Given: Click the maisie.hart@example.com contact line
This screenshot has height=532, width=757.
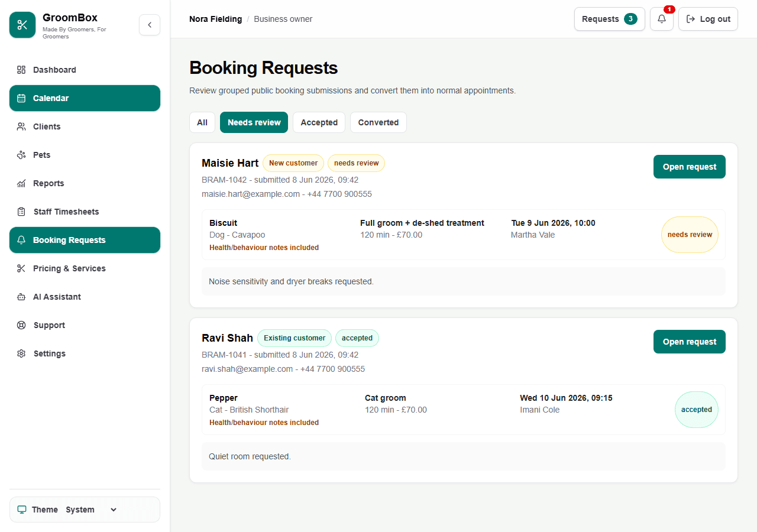Looking at the screenshot, I should click(287, 194).
